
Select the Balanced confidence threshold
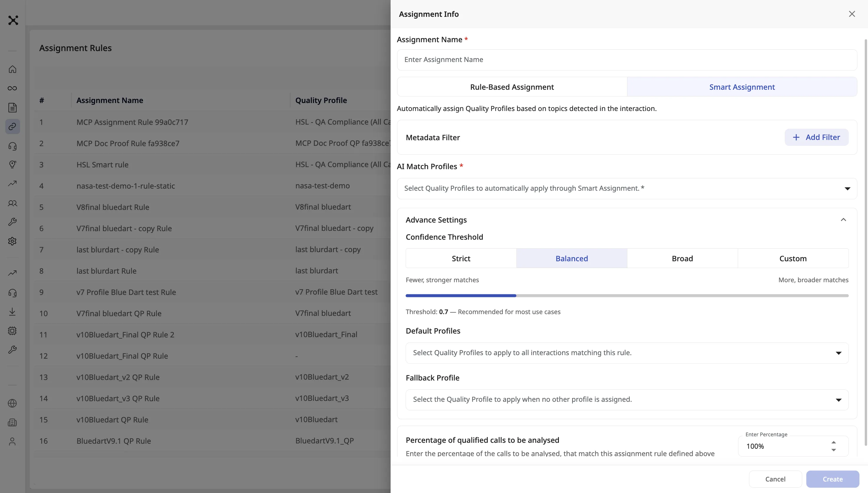point(572,258)
